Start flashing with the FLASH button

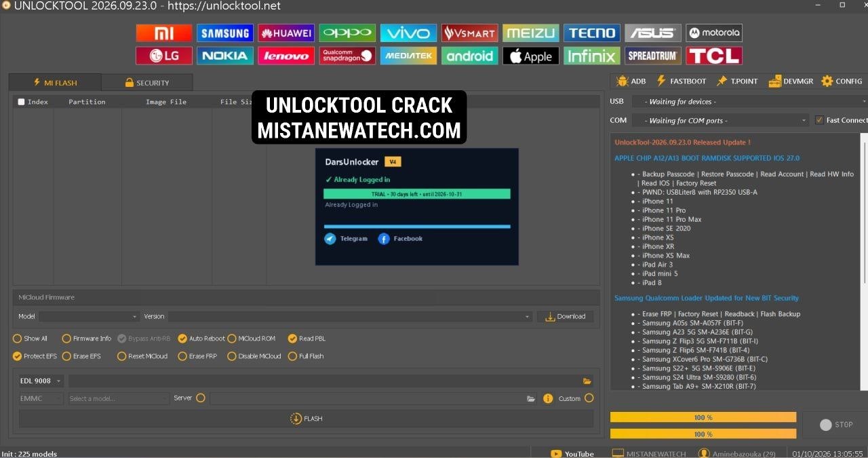point(306,419)
